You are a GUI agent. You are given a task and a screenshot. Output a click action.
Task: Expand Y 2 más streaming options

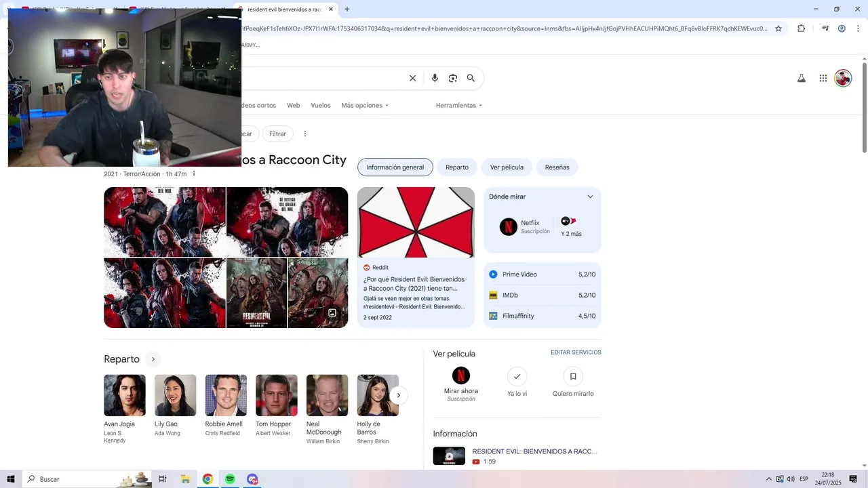tap(571, 227)
